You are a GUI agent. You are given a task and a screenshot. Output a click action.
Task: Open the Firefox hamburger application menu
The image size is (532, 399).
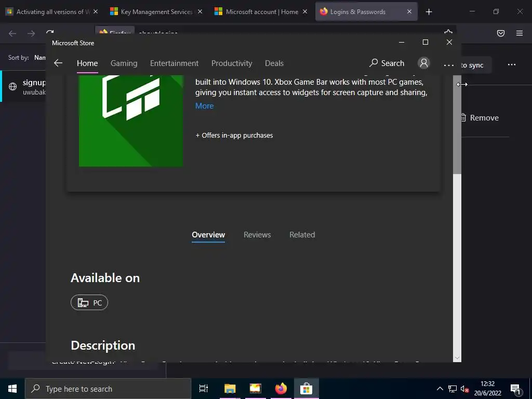pos(520,33)
